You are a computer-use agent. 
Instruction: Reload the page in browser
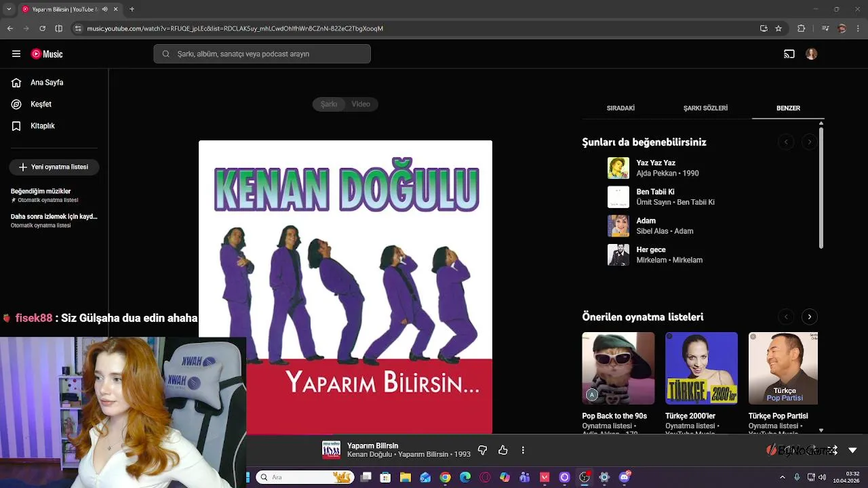(42, 28)
